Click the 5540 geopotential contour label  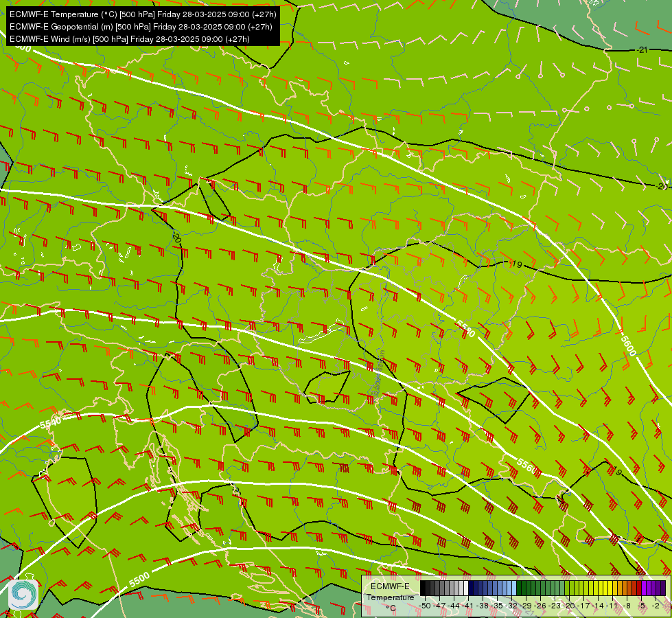[x=51, y=423]
